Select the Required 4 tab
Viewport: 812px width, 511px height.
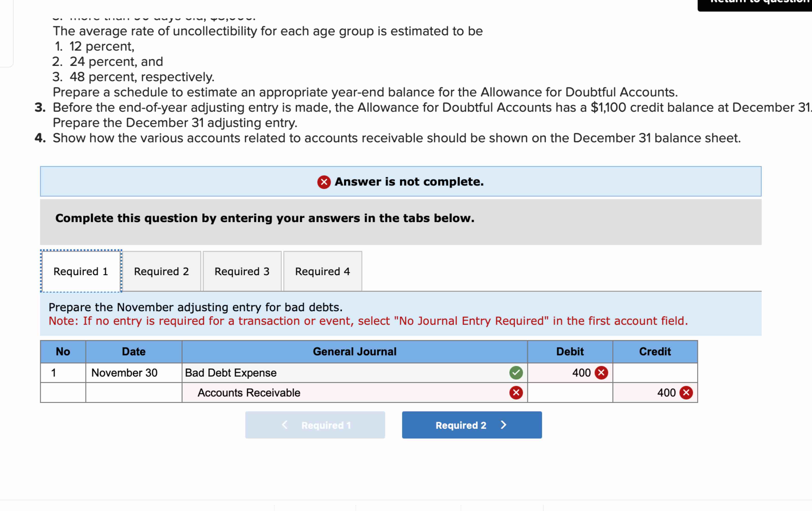[x=322, y=271]
